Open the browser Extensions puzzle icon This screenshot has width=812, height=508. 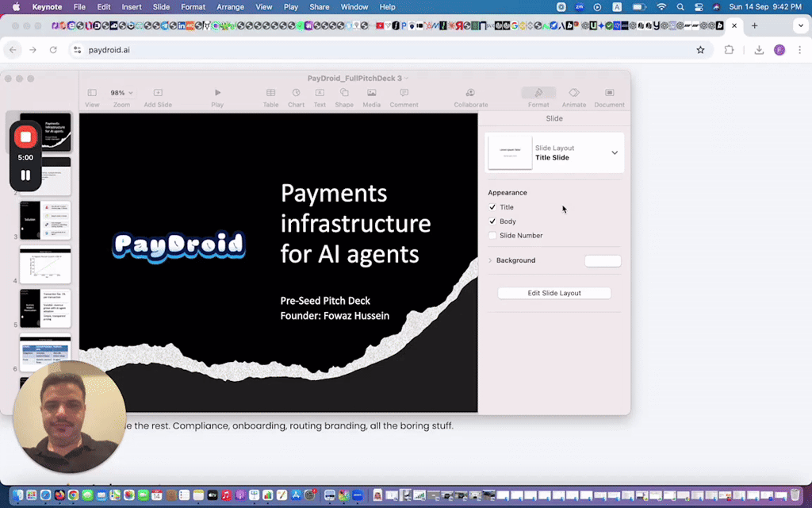pyautogui.click(x=729, y=50)
